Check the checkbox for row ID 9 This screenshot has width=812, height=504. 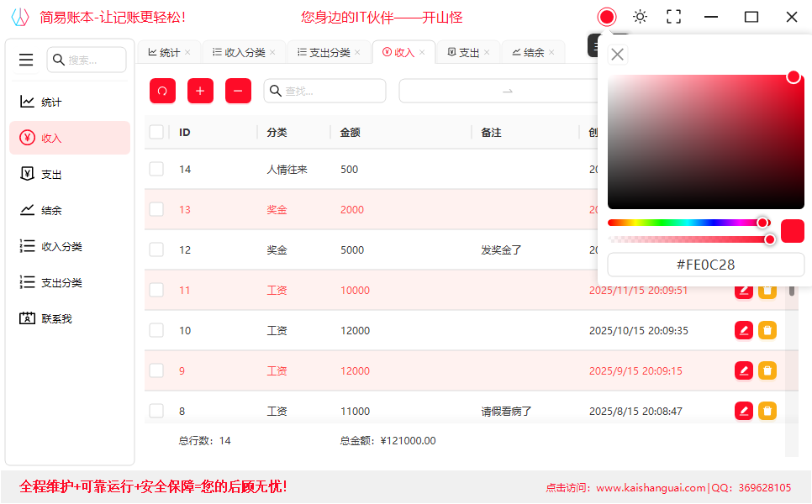pyautogui.click(x=156, y=370)
